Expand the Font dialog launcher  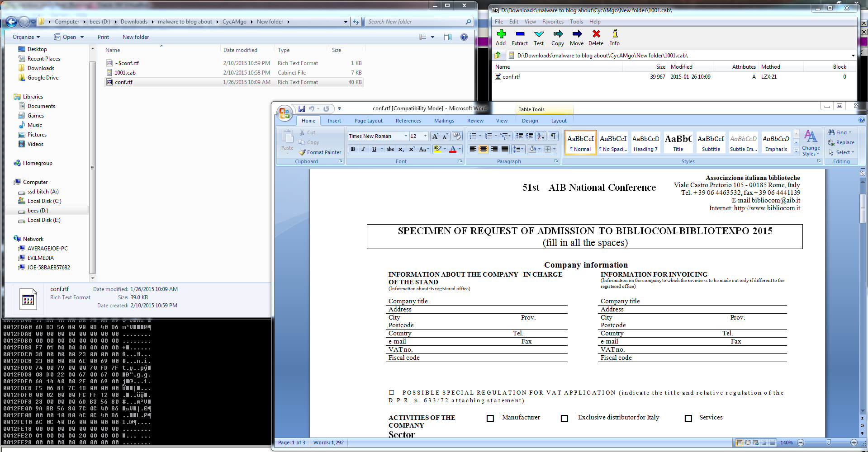click(460, 161)
